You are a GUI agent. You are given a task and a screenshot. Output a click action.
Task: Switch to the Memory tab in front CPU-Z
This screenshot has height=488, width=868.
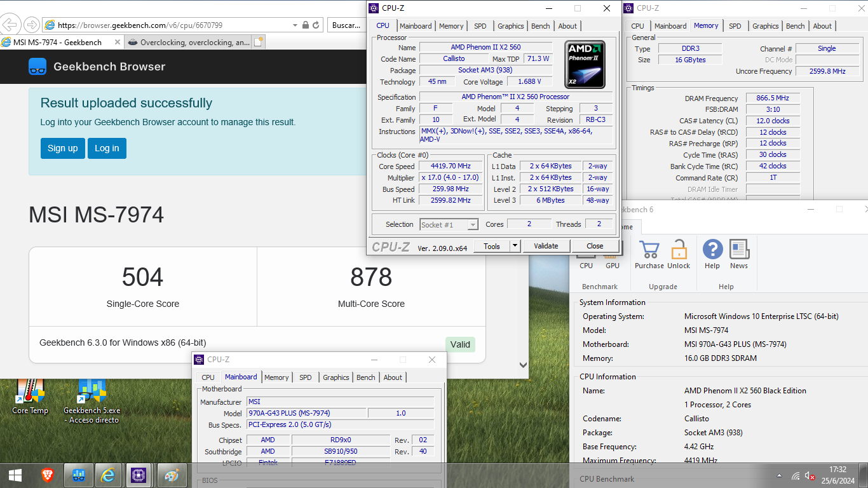451,26
